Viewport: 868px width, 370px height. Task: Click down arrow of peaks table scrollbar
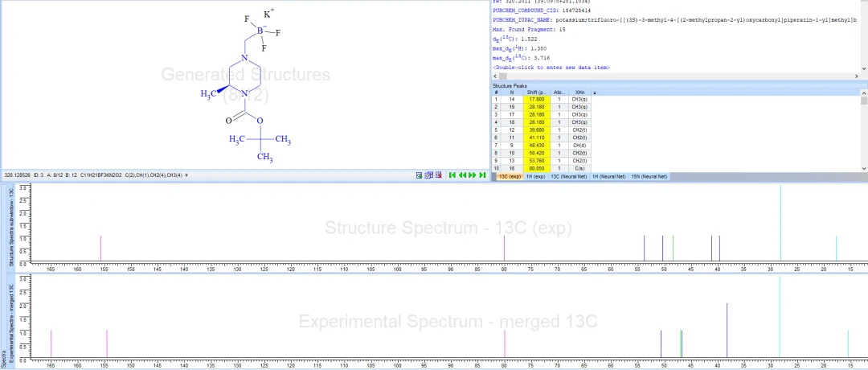tap(864, 168)
